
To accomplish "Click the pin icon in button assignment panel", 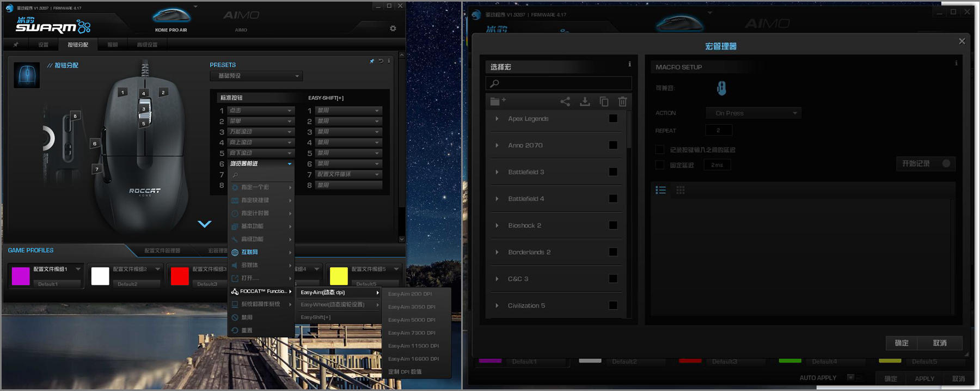I will pyautogui.click(x=372, y=61).
